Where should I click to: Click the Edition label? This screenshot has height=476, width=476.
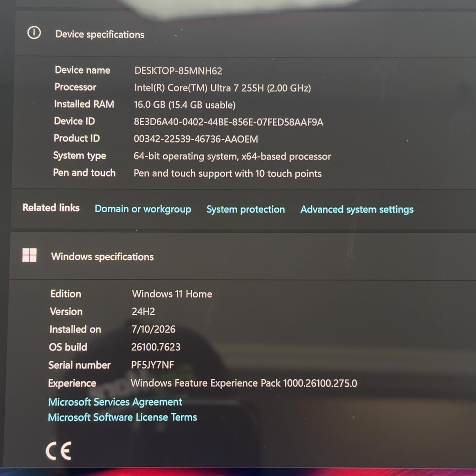pyautogui.click(x=66, y=294)
